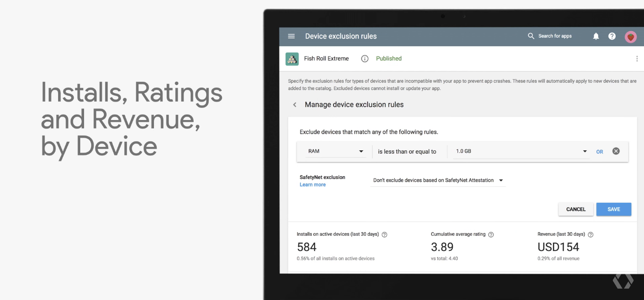Viewport: 644px width, 300px height.
Task: Click the user account avatar
Action: 631,37
